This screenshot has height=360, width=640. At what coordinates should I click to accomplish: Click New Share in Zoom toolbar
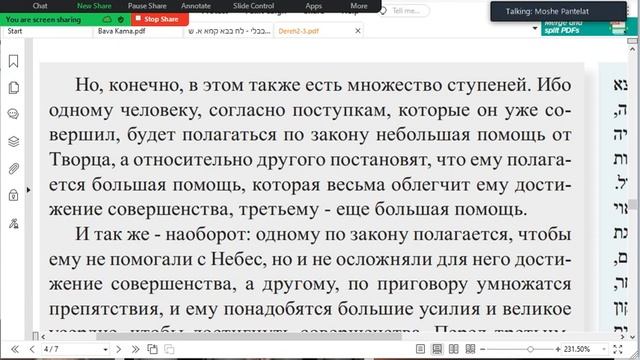[x=94, y=6]
